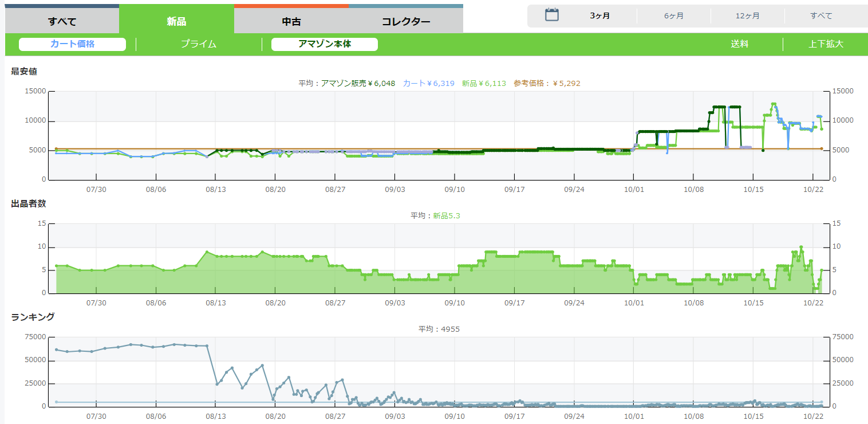Image resolution: width=868 pixels, height=424 pixels.
Task: Click the 参考価格 ¥5,292 legend label
Action: tap(547, 83)
